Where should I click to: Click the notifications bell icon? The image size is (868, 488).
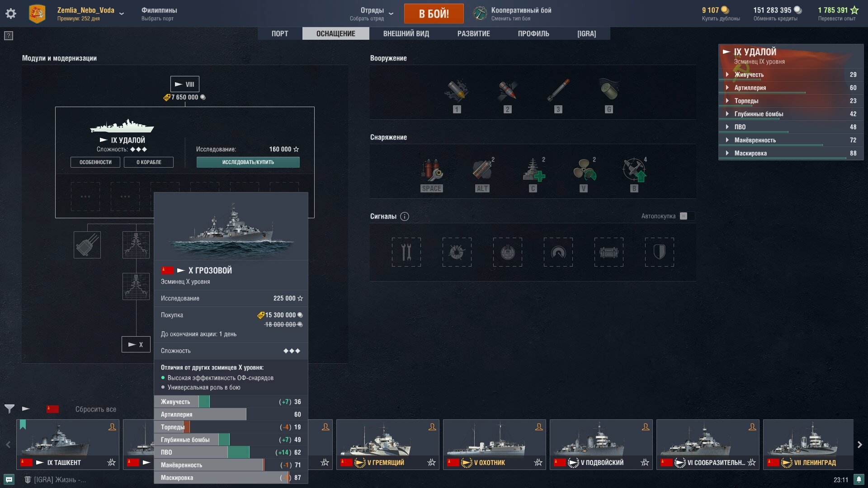pos(859,479)
